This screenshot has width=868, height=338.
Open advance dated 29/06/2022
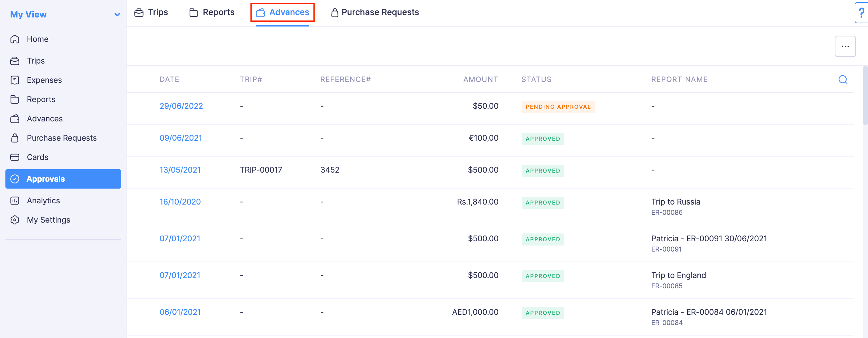pos(181,106)
